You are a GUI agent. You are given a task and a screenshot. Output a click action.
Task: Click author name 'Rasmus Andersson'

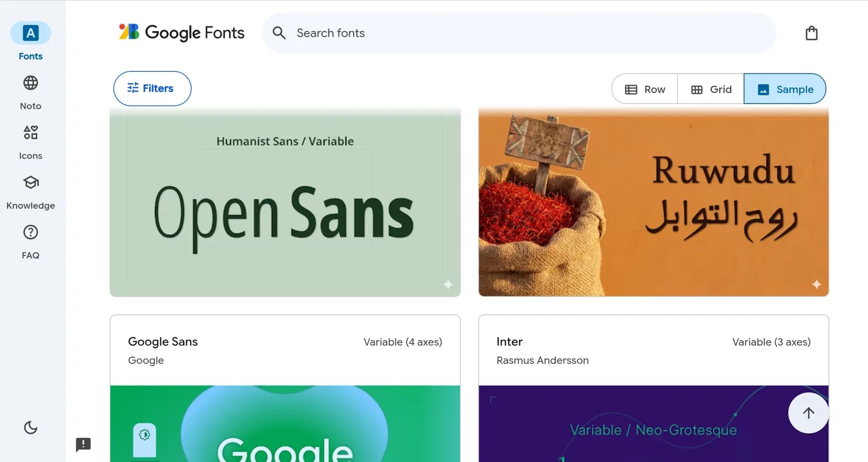(542, 360)
